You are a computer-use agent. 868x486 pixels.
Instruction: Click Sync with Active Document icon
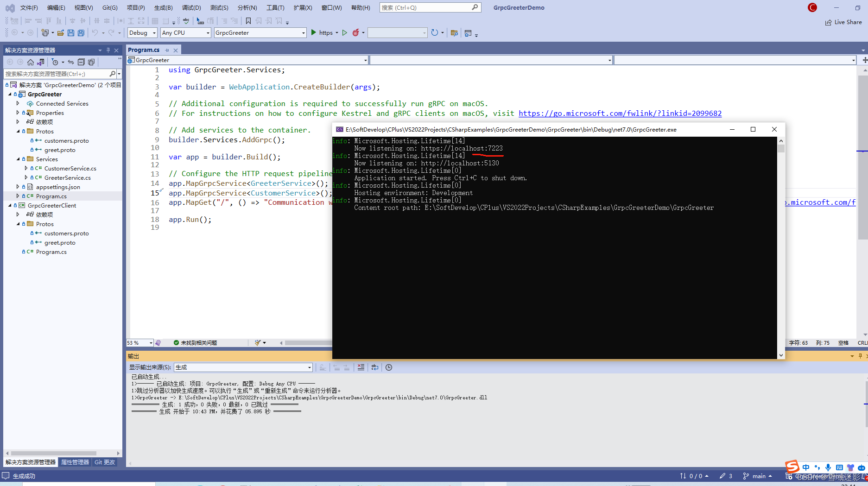click(71, 62)
